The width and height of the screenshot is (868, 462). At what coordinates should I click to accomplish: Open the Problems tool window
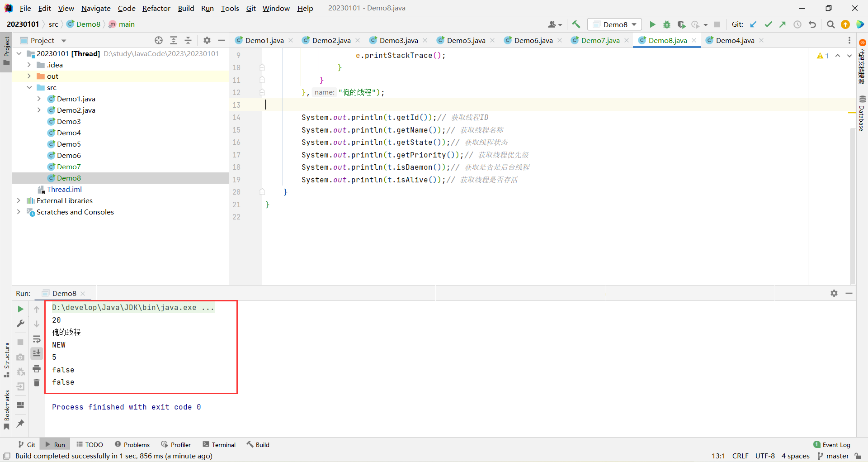click(132, 444)
